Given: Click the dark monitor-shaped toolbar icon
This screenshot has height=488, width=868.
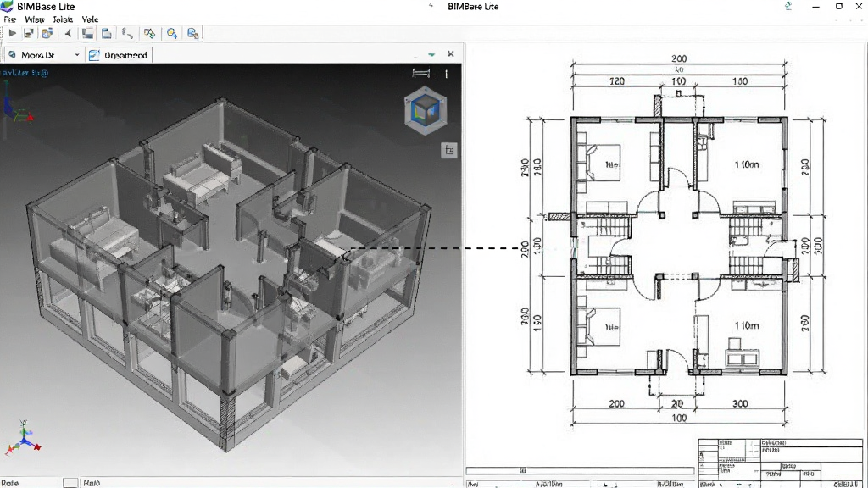Looking at the screenshot, I should [x=87, y=33].
